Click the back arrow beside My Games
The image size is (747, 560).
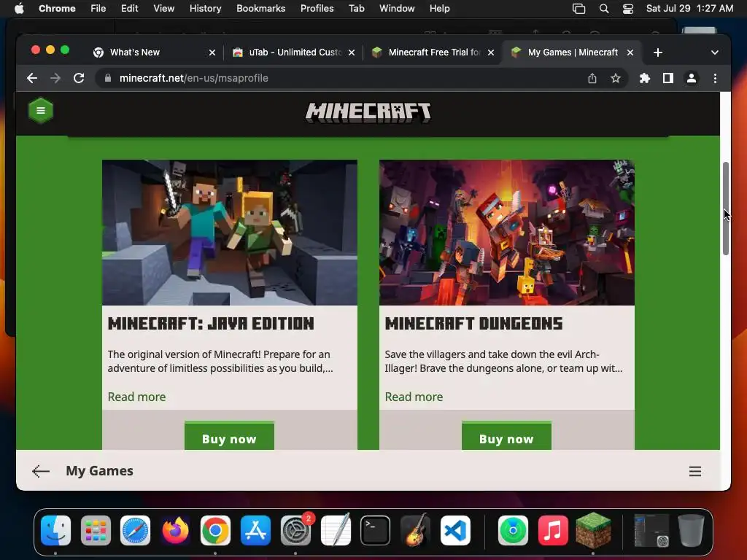click(41, 471)
